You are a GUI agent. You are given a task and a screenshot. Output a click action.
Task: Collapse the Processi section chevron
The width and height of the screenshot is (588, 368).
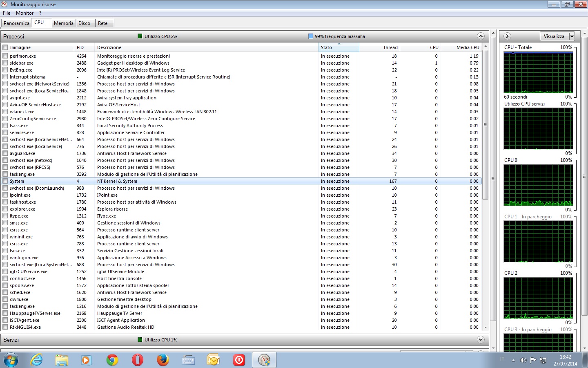tap(481, 36)
